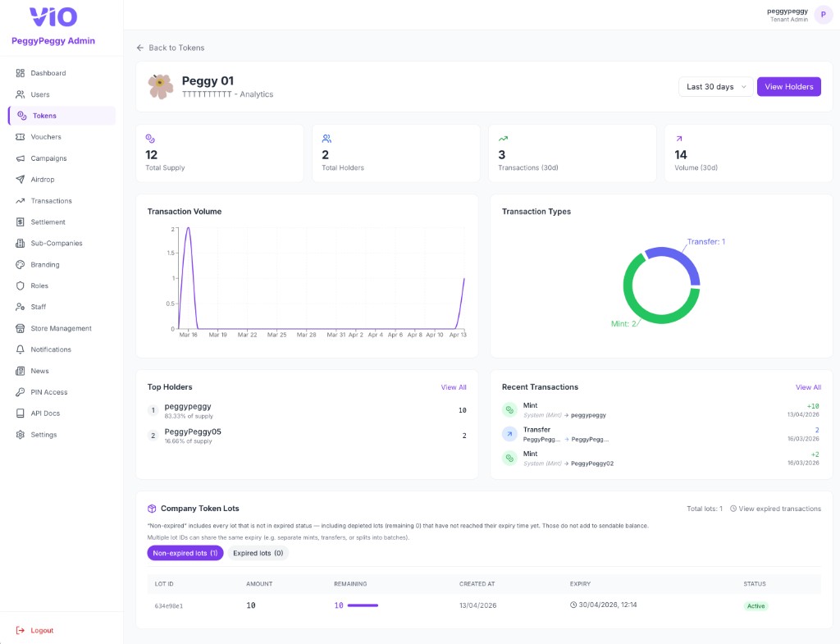
Task: Open the Last 30 days dropdown
Action: pyautogui.click(x=715, y=87)
